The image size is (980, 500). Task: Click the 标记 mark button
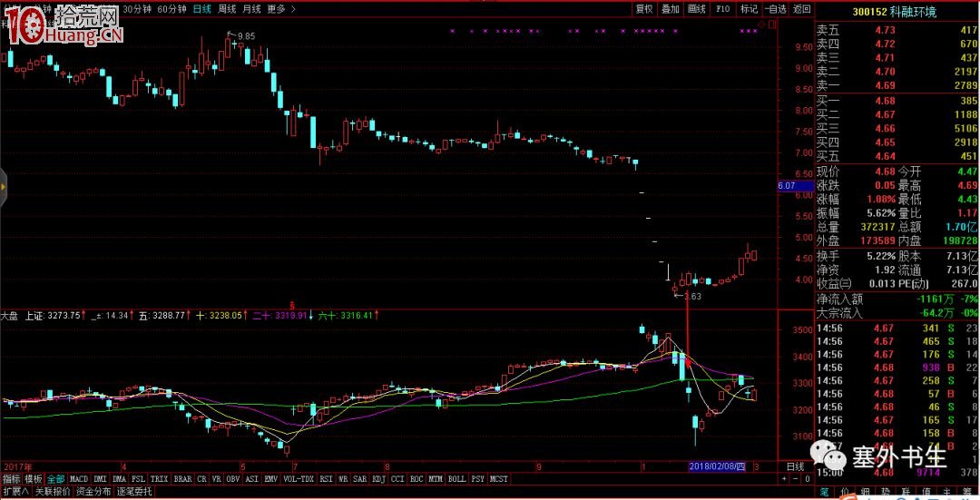click(x=749, y=9)
